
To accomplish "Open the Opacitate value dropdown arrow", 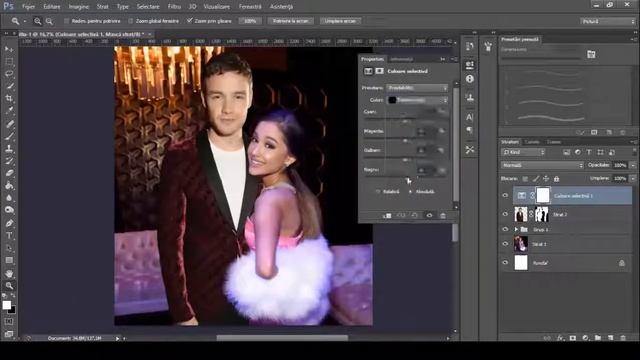I will [633, 165].
